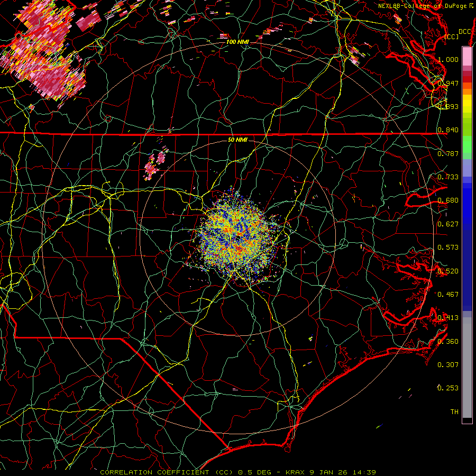Image resolution: width=476 pixels, height=476 pixels.
Task: Select the 0.413 legend value
Action: click(x=448, y=317)
